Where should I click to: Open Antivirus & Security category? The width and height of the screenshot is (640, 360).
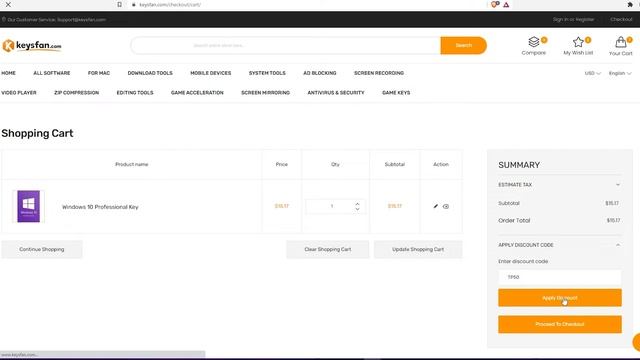coord(336,93)
